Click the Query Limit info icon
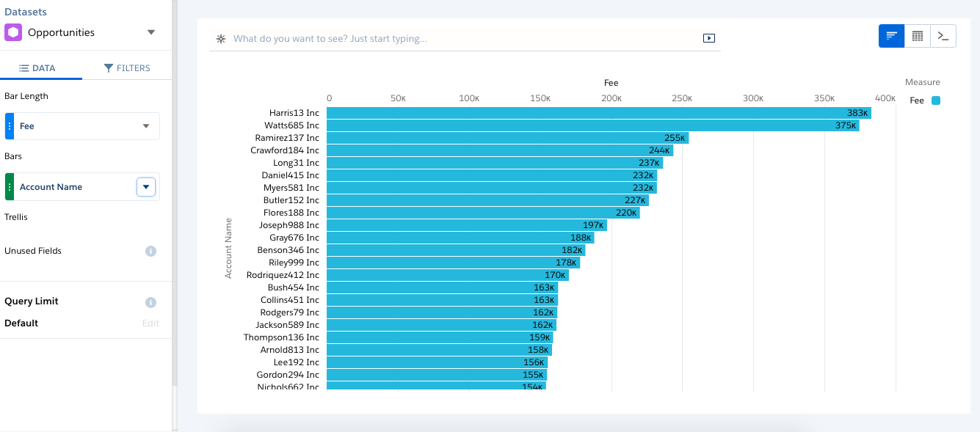The width and height of the screenshot is (980, 432). pyautogui.click(x=150, y=302)
